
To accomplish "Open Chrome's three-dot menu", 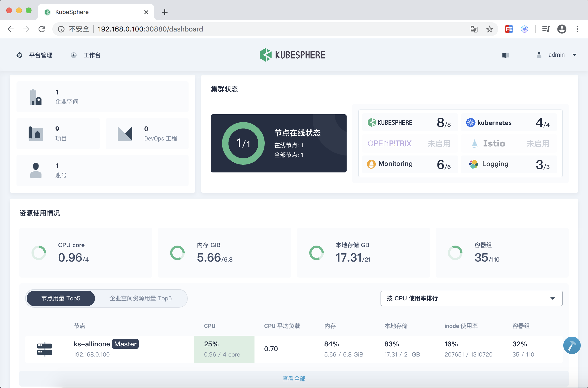I will pos(577,29).
